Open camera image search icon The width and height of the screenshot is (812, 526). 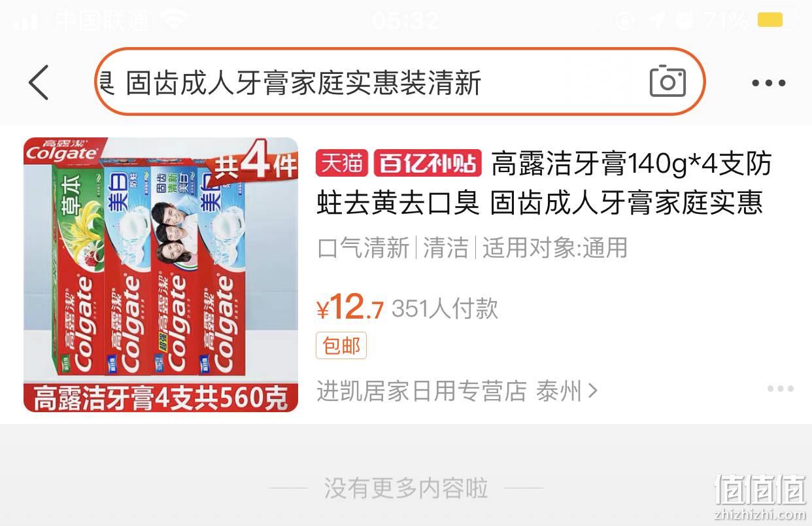click(x=668, y=82)
